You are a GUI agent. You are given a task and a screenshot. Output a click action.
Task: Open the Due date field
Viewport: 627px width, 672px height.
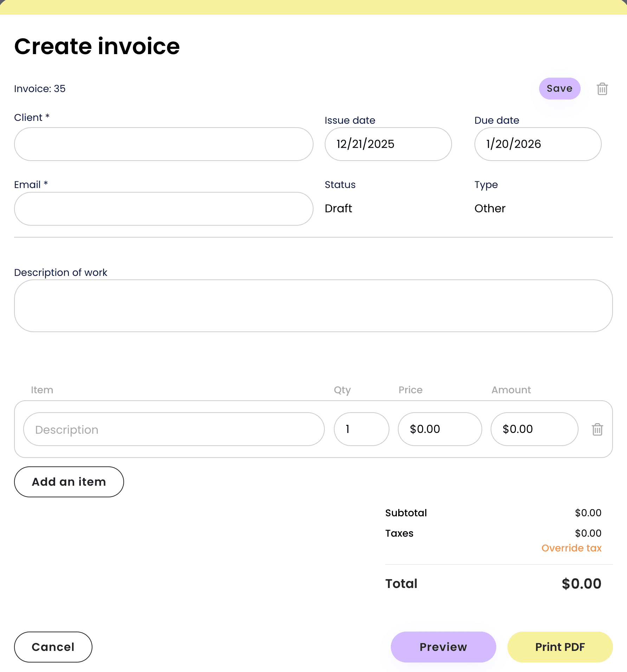pos(538,144)
